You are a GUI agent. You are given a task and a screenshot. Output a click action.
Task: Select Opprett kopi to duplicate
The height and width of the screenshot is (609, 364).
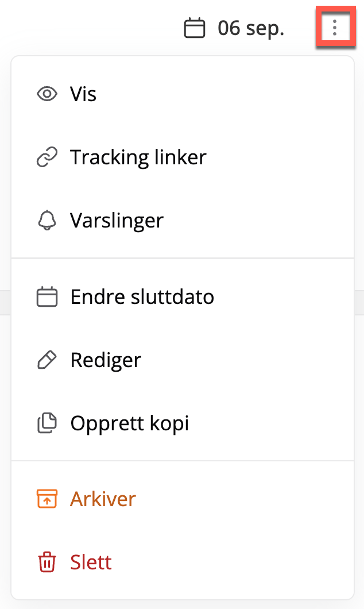coord(183,423)
